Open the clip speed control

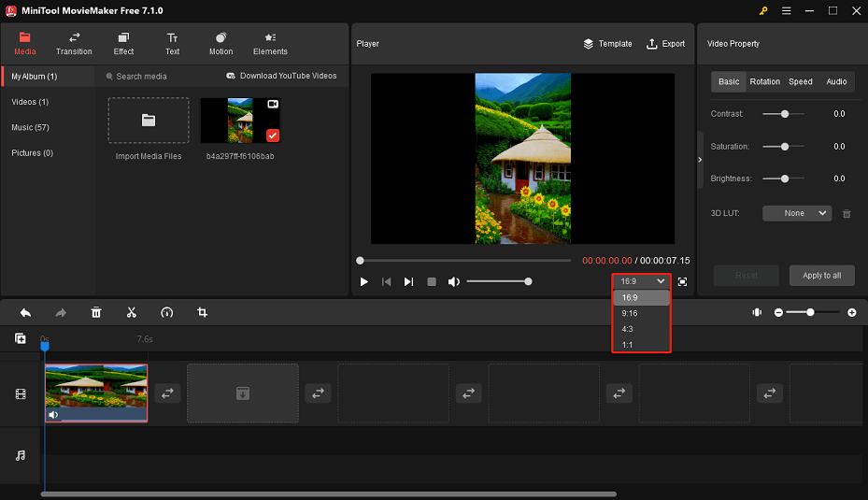pyautogui.click(x=166, y=313)
